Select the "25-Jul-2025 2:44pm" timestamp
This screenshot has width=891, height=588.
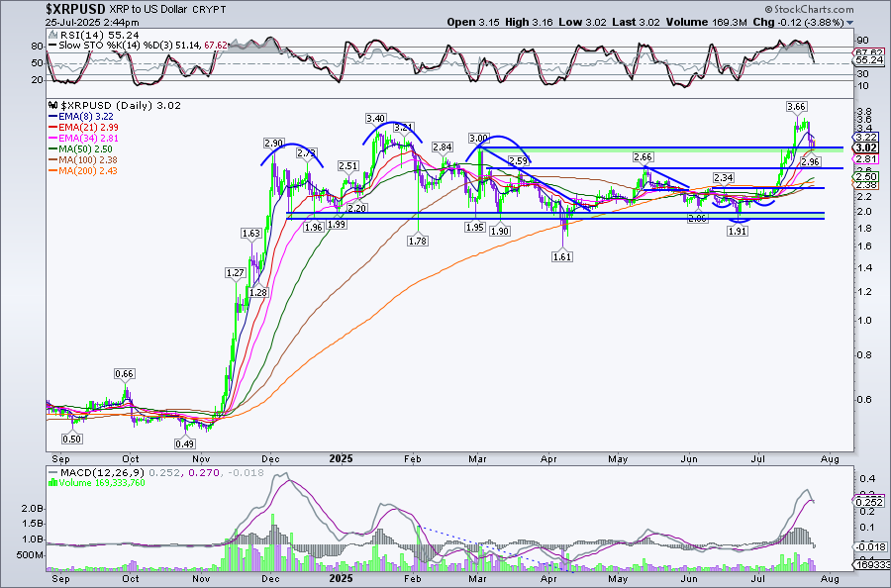[92, 23]
